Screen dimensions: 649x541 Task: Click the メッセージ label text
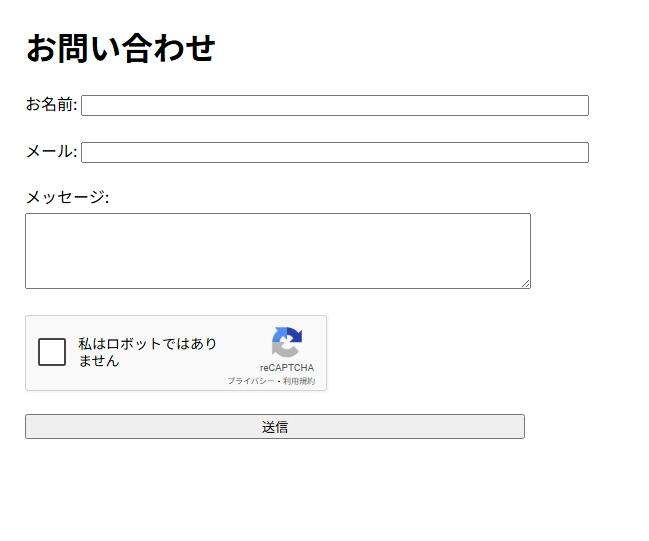click(67, 197)
